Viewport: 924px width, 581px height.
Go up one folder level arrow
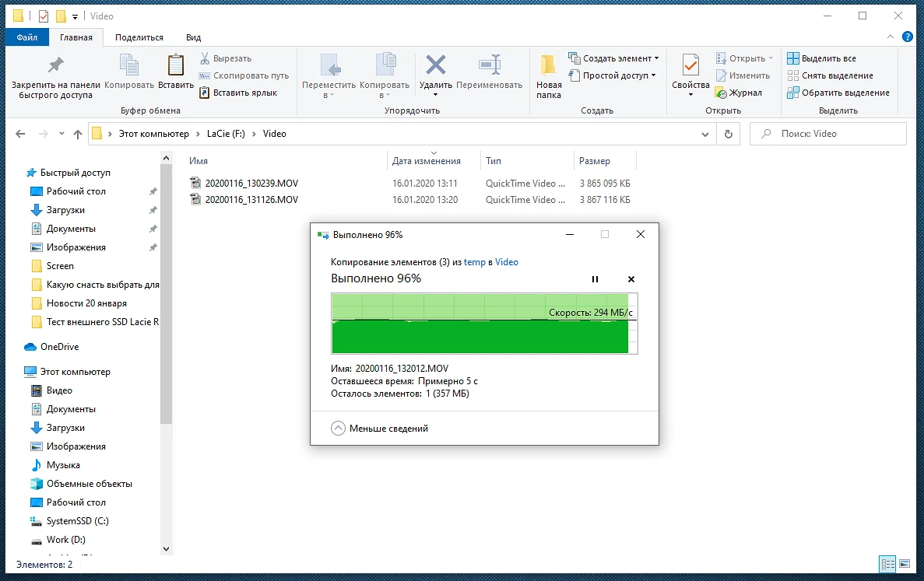[x=78, y=134]
